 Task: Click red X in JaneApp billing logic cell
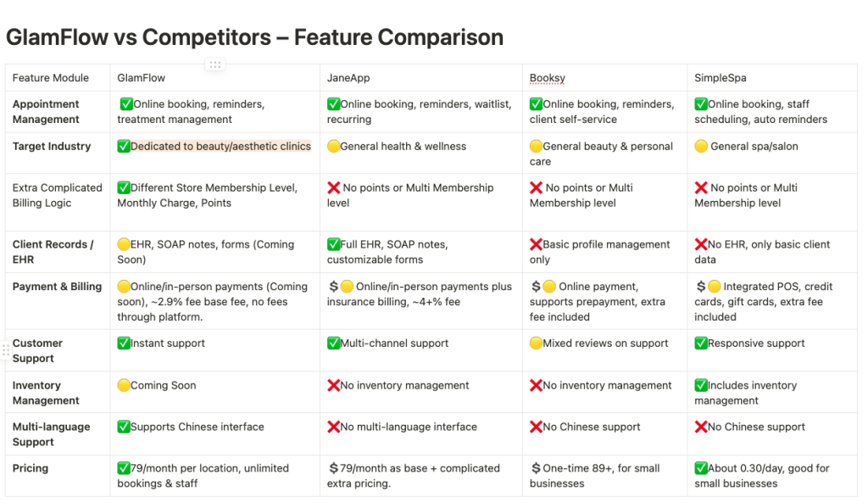pos(333,187)
